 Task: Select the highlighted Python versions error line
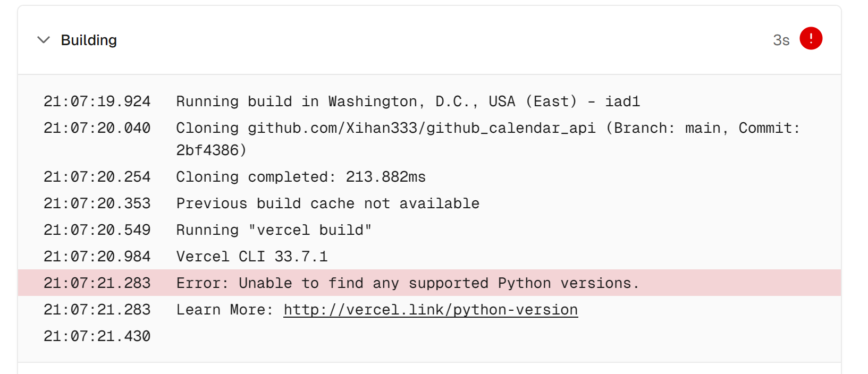point(429,283)
